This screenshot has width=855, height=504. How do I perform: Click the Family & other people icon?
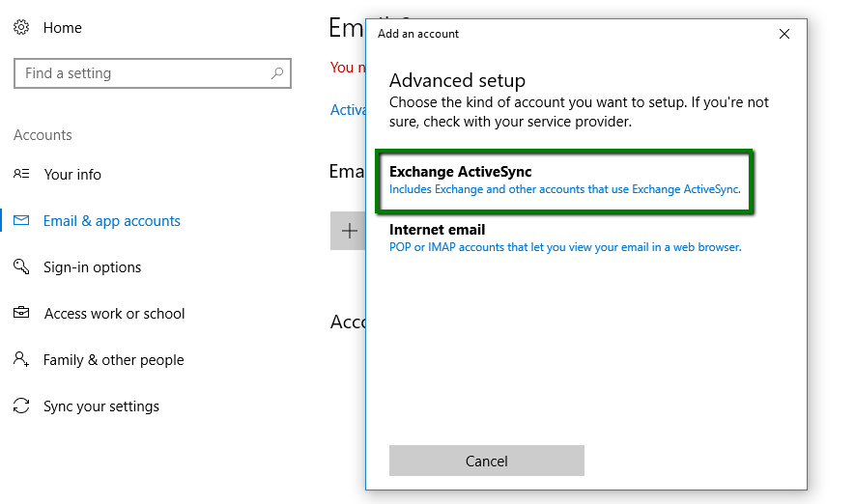click(21, 359)
